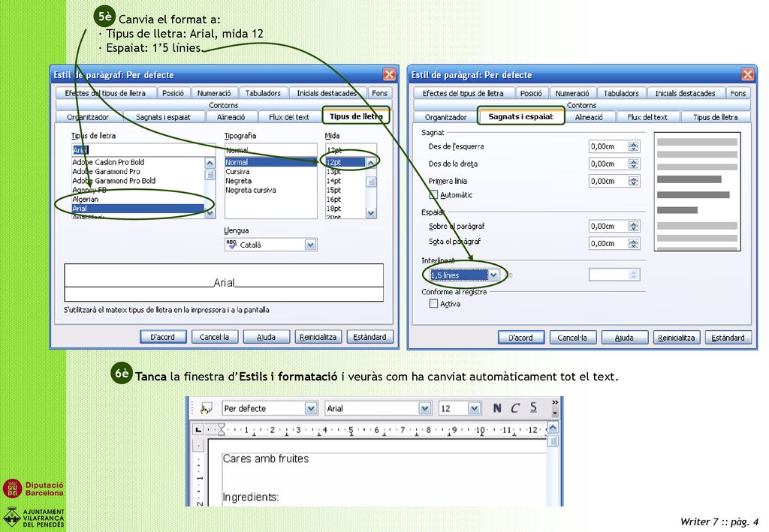Click Estàndard in the right dialog
The height and width of the screenshot is (532, 769).
coord(728,338)
